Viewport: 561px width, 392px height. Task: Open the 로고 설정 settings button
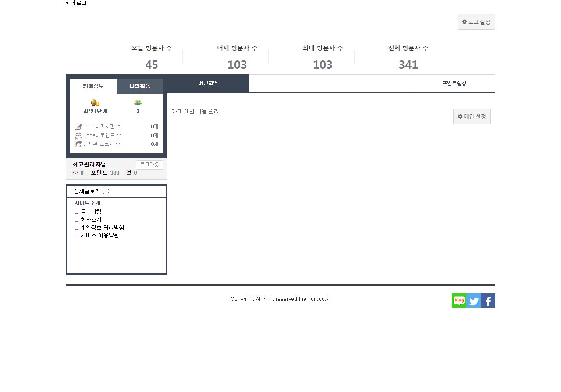pyautogui.click(x=476, y=22)
